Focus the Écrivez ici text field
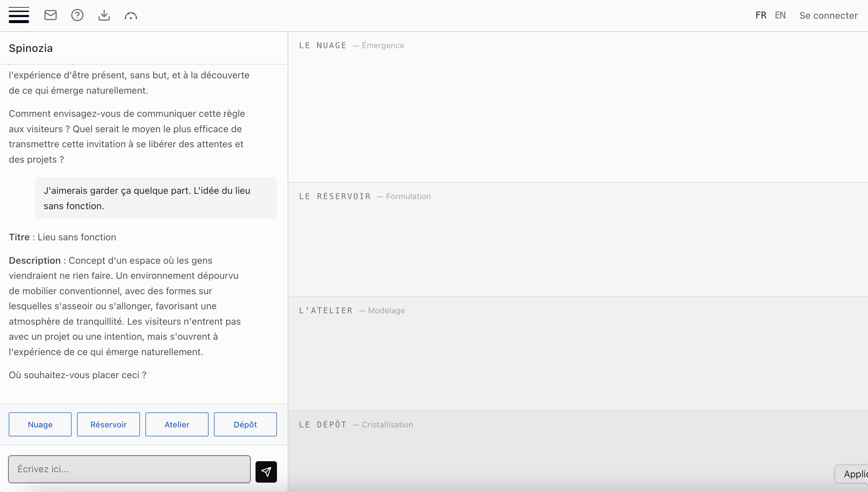The height and width of the screenshot is (492, 868). (x=129, y=469)
